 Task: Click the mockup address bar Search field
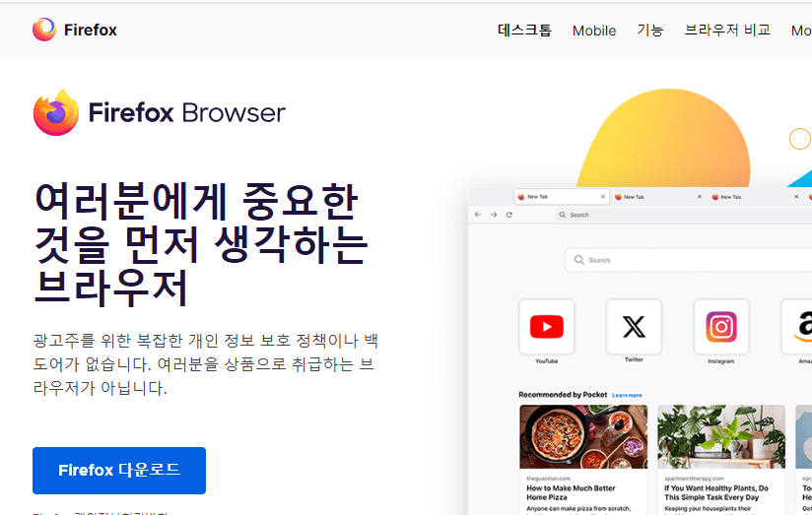(684, 215)
